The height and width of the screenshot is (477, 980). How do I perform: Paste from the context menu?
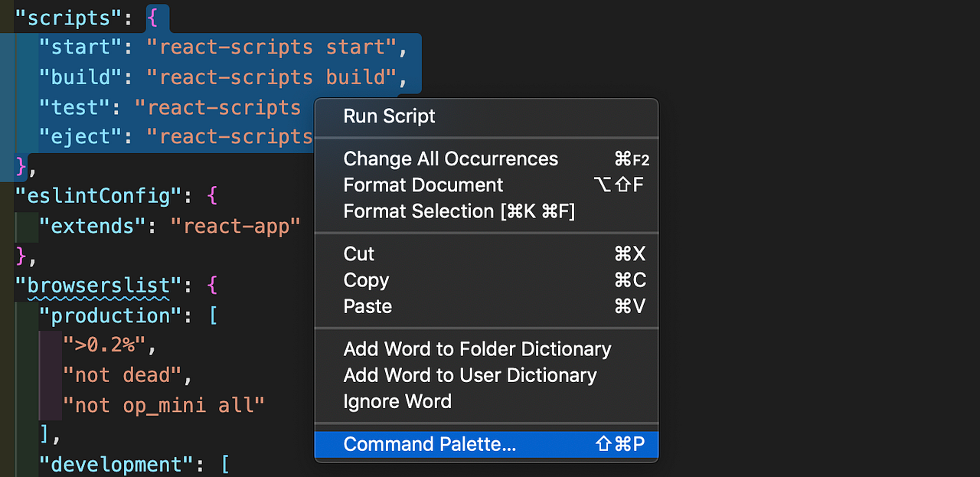click(x=367, y=306)
